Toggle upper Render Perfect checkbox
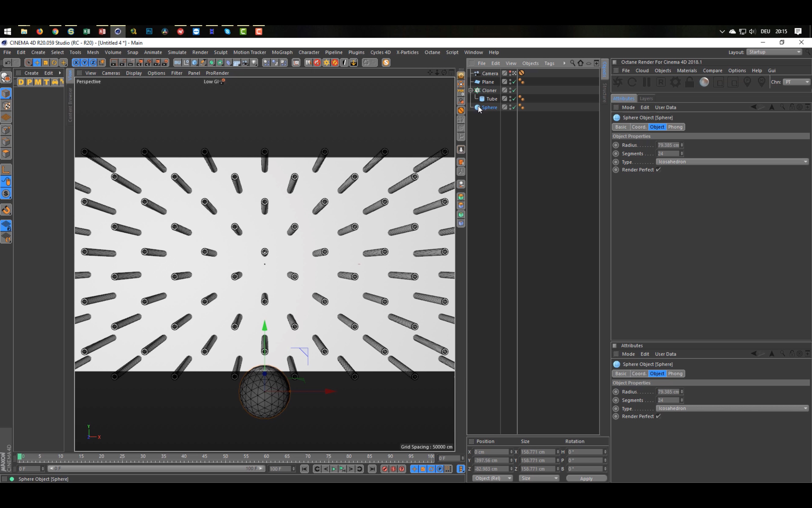Viewport: 812px width, 508px height. pos(658,170)
